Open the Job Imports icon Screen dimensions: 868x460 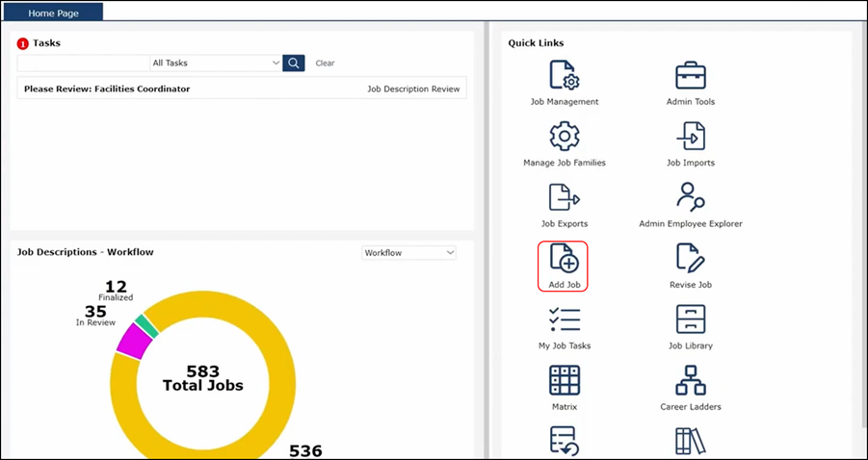tap(690, 137)
